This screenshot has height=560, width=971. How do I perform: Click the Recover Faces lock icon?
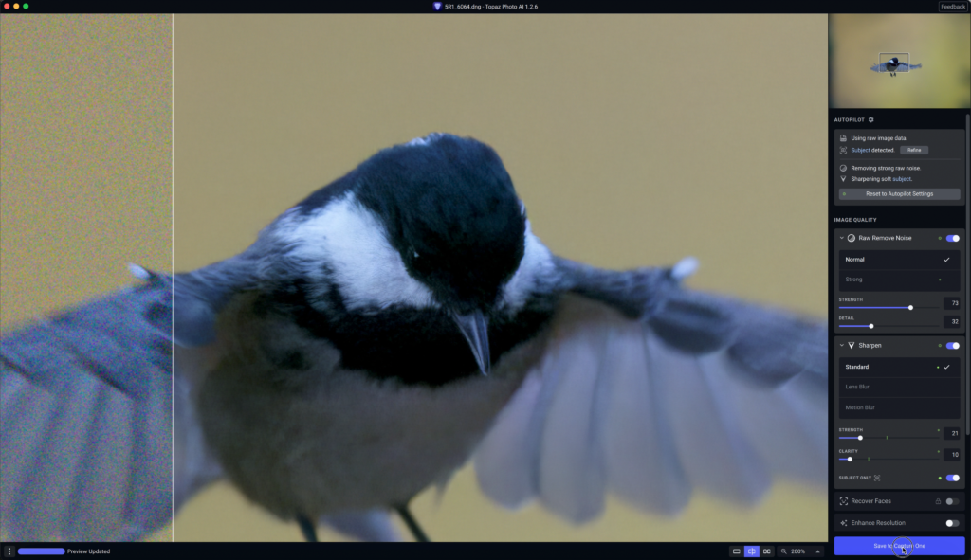click(x=938, y=501)
